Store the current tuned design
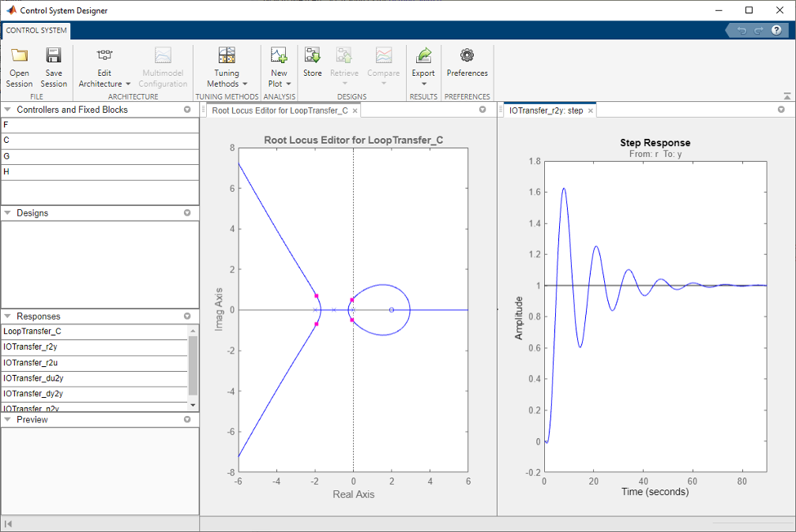This screenshot has width=796, height=532. pos(312,63)
